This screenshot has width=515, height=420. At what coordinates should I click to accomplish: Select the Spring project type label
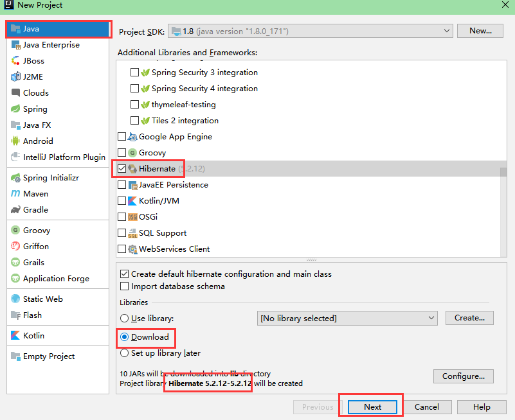[x=35, y=109]
